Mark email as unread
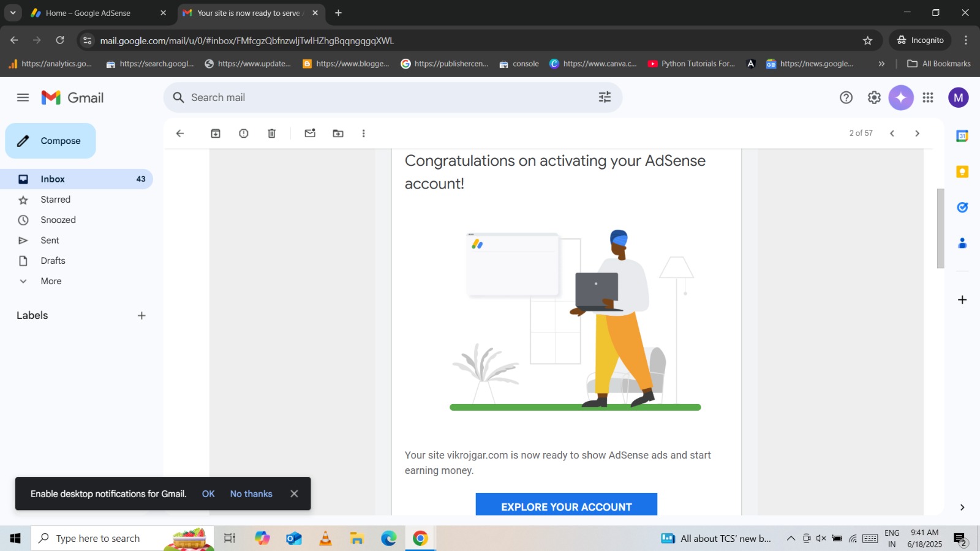980x551 pixels. [310, 133]
